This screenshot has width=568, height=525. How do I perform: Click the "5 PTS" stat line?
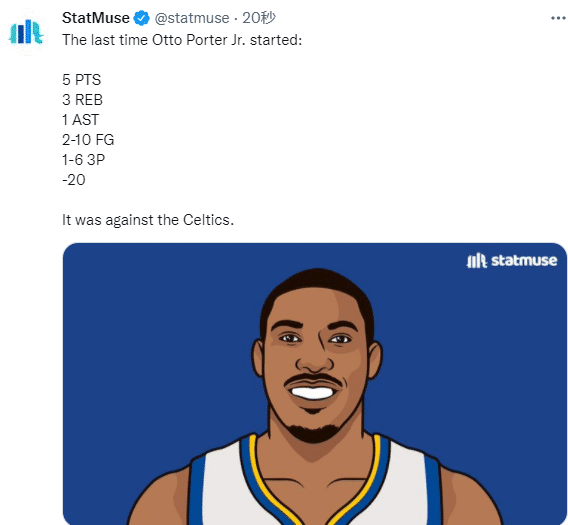[82, 80]
